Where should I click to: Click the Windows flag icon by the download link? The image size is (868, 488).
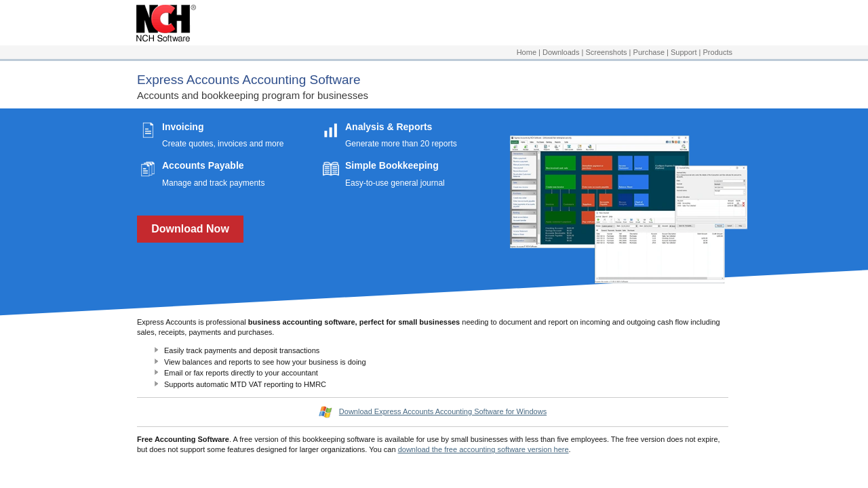coord(325,412)
